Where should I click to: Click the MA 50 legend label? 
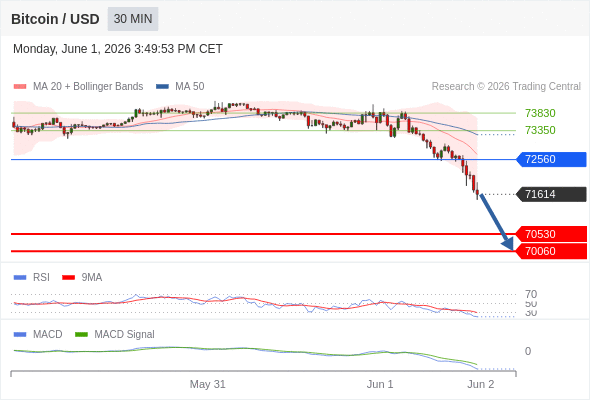[x=190, y=87]
